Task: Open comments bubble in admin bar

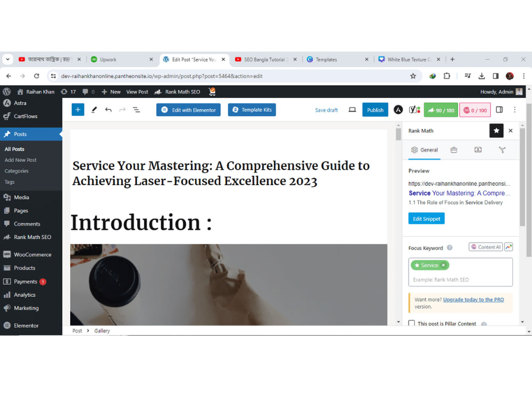Action: click(88, 92)
